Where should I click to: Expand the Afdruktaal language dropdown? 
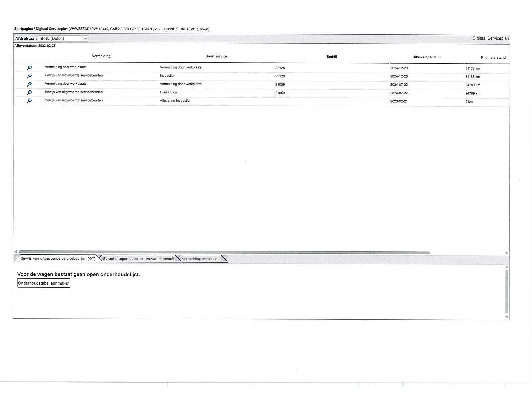63,39
